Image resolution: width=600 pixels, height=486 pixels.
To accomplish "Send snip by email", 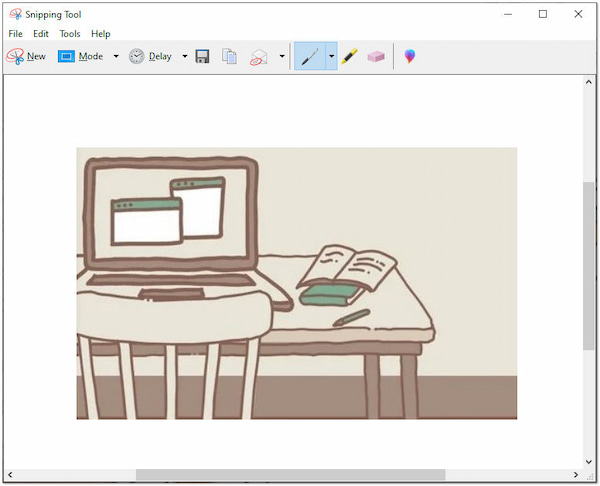I will pyautogui.click(x=259, y=57).
